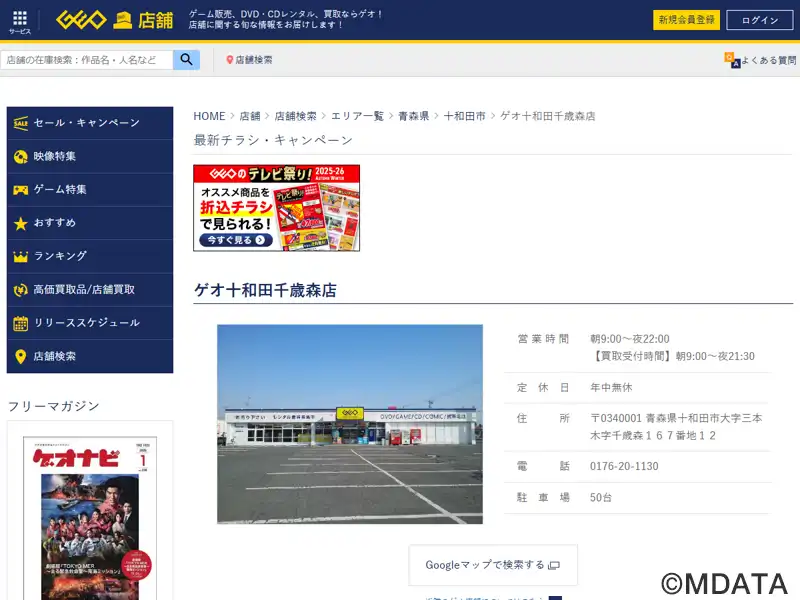The image size is (800, 600).
Task: Click the red pin store search icon
Action: 230,60
